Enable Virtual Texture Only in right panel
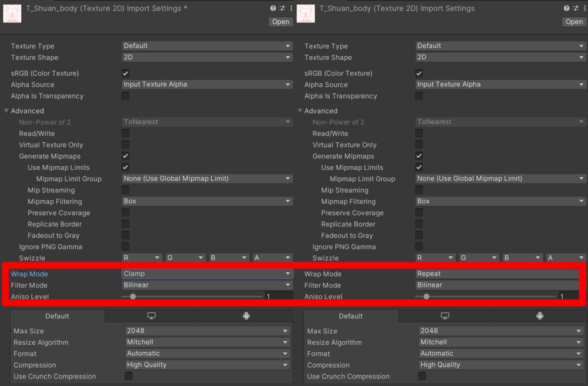This screenshot has width=588, height=386. (419, 145)
